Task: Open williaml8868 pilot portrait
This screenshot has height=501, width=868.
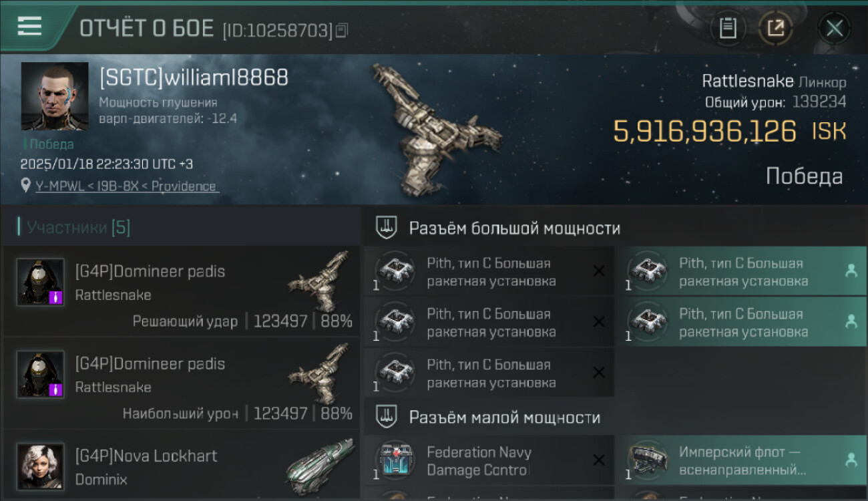Action: [x=55, y=96]
